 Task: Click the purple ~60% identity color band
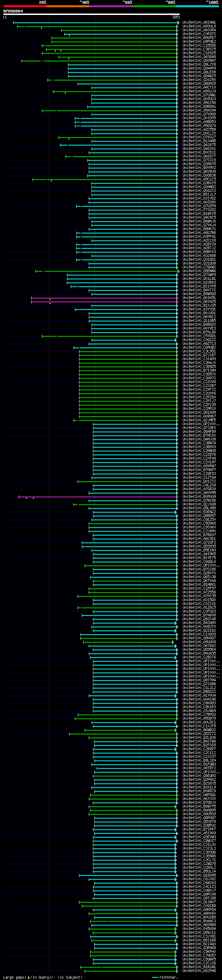click(x=111, y=6)
